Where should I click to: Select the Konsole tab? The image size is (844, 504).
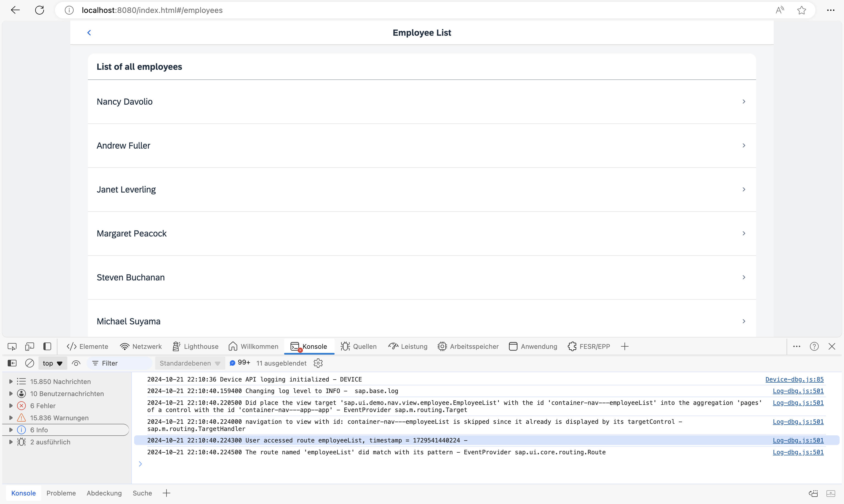tap(309, 346)
